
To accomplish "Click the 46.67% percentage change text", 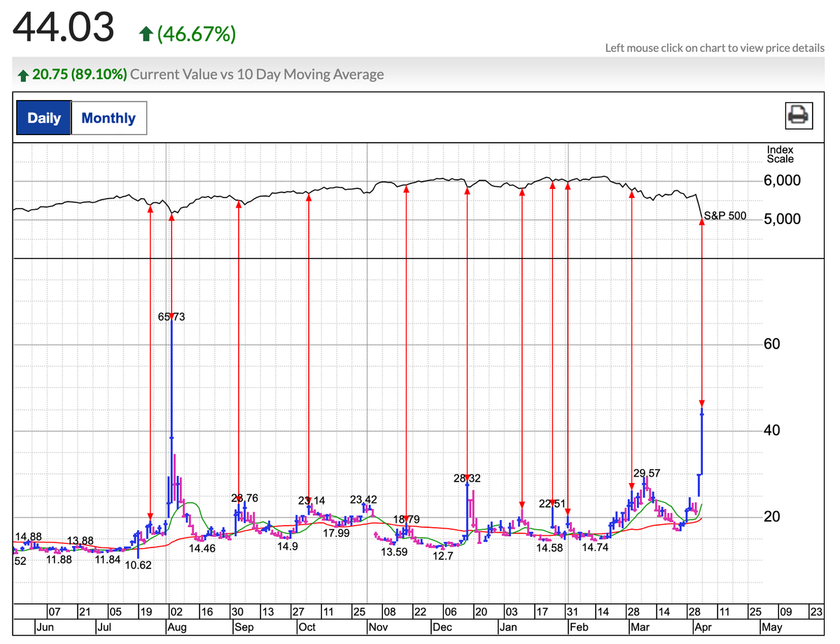I will tap(196, 34).
